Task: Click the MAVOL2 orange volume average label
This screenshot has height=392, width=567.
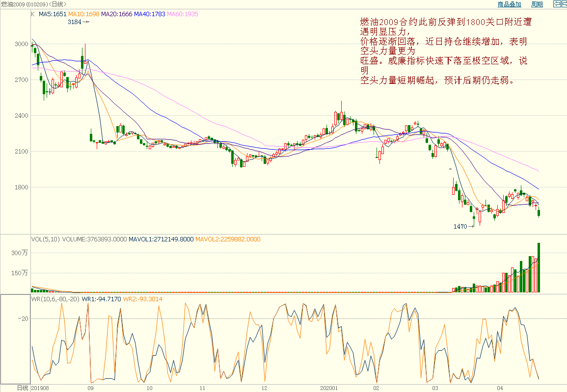Action: point(228,239)
